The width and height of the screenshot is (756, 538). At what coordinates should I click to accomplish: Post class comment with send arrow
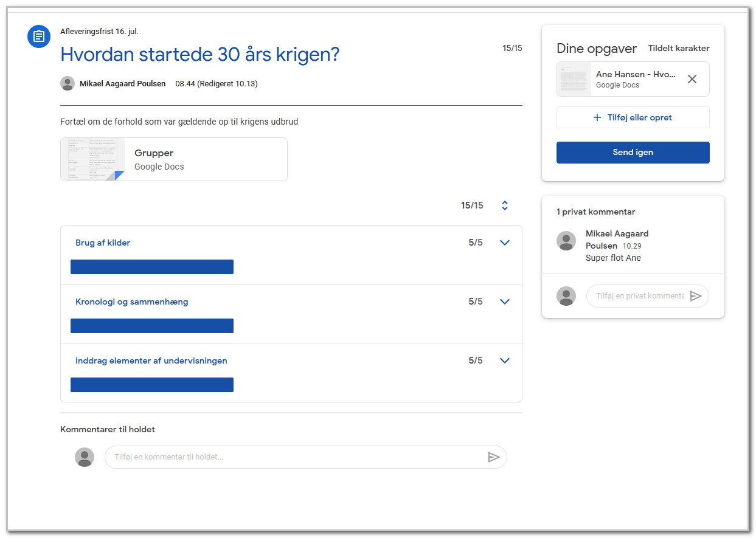coord(494,457)
